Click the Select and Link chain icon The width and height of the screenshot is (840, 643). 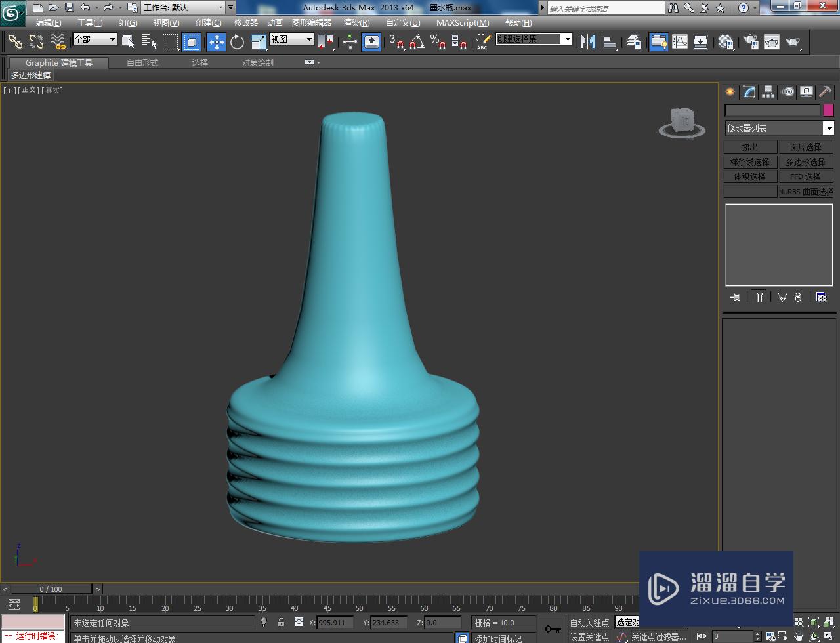(x=15, y=41)
